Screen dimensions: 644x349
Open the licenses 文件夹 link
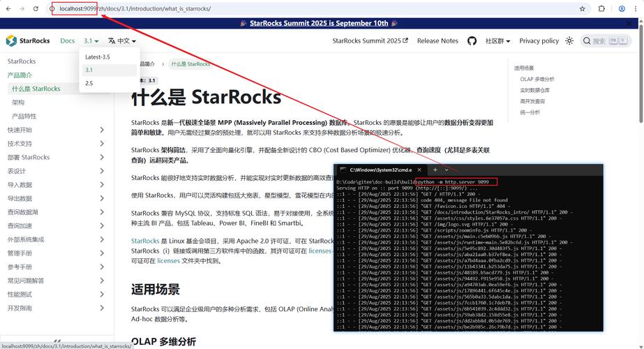coord(168,260)
